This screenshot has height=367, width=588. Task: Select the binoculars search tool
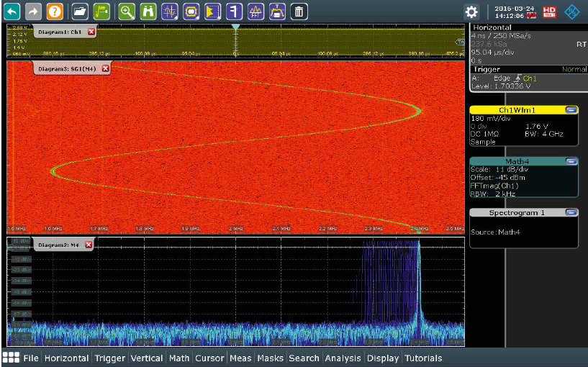[x=148, y=12]
